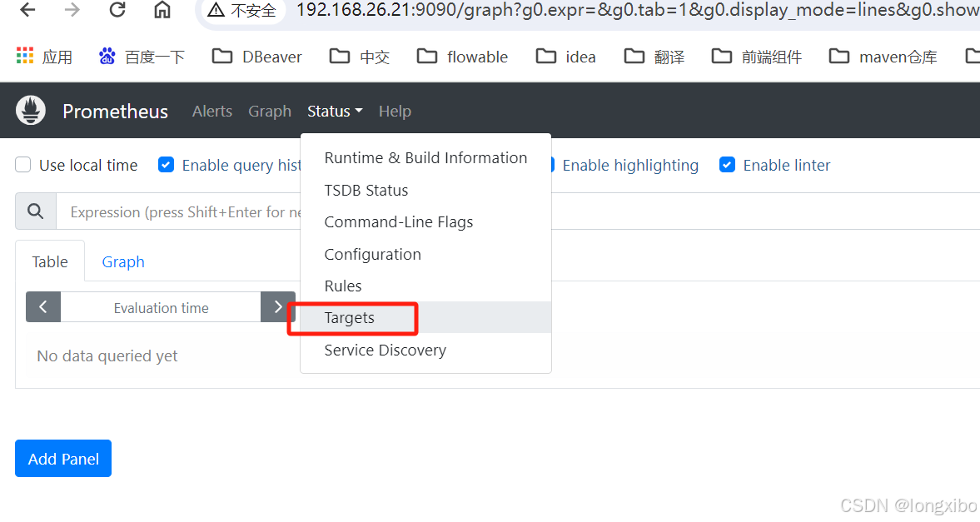Click the Prometheus flame logo
The width and height of the screenshot is (980, 522).
tap(31, 111)
